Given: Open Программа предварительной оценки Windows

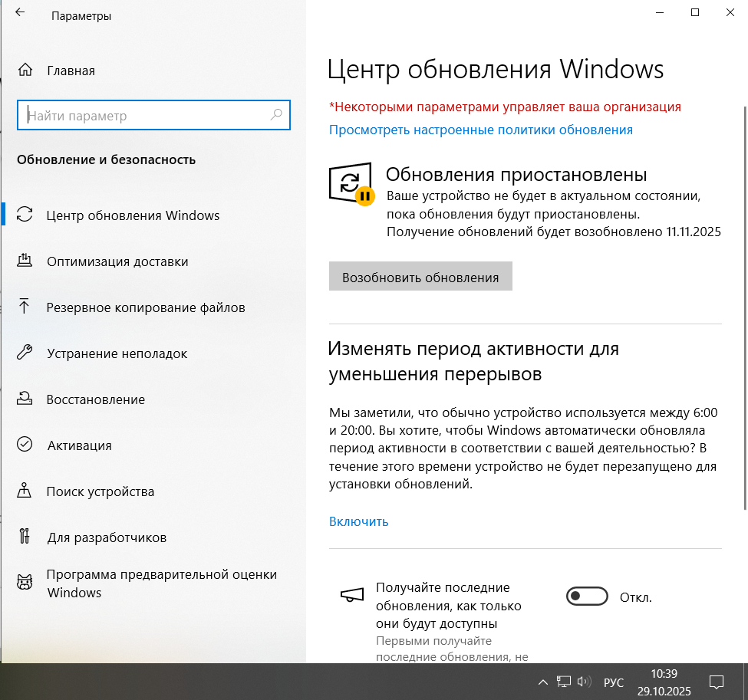Looking at the screenshot, I should click(x=153, y=583).
